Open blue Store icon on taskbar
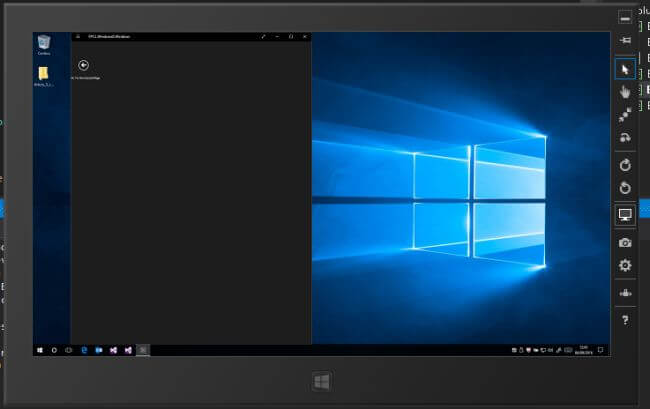The width and height of the screenshot is (650, 409). click(x=99, y=350)
